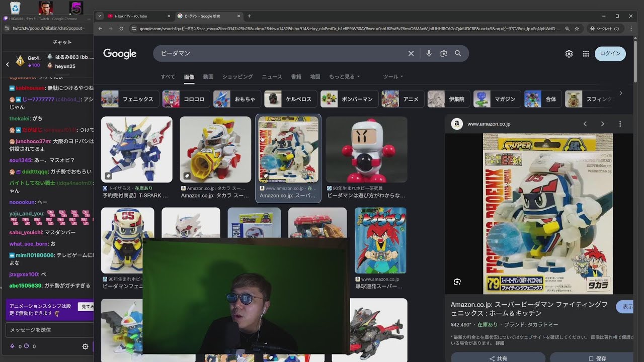Open Recycle Bin on desktop
Viewport: 644px width, 362px height.
click(15, 7)
